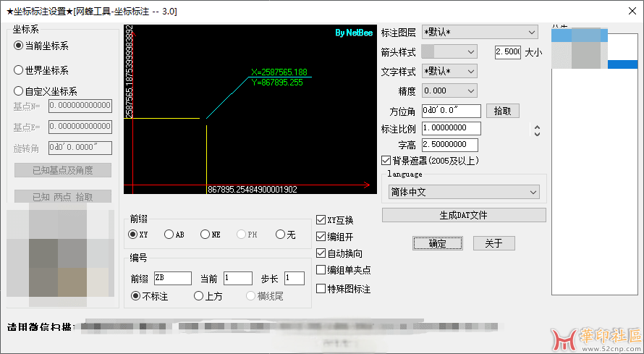
Task: Click 标注比例 input field
Action: coord(452,128)
